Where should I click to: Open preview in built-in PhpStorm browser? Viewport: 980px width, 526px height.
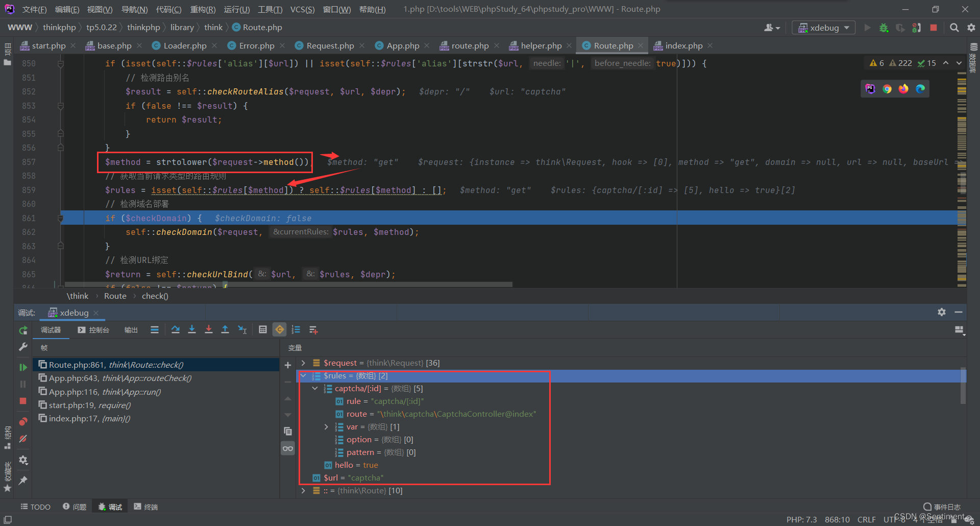pos(870,89)
